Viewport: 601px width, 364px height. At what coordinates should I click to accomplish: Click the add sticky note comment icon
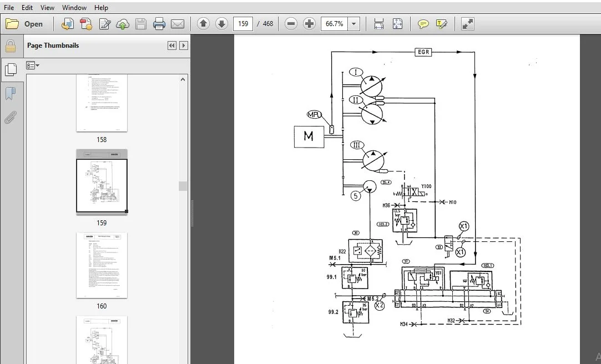point(423,24)
